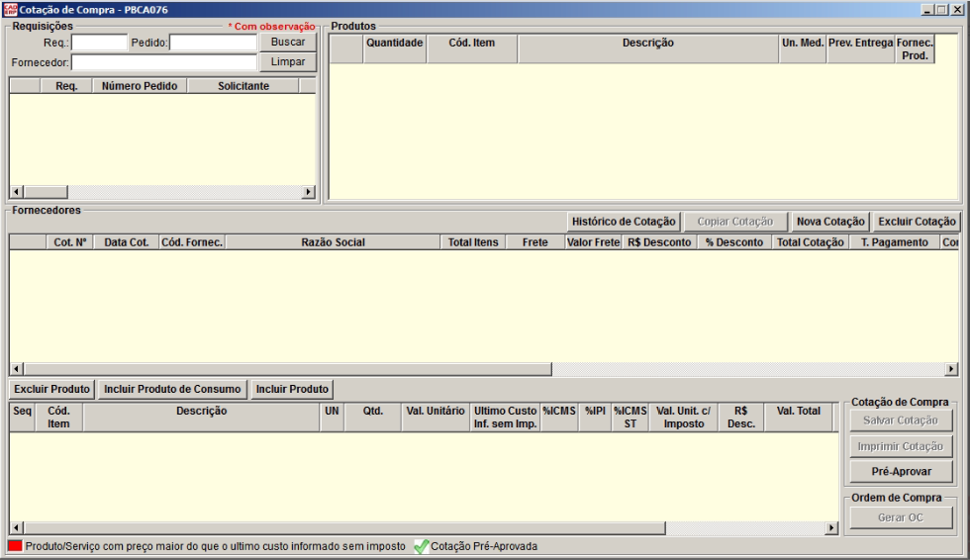Click the Total Itens column header
Viewport: 970px width, 560px height.
click(473, 242)
